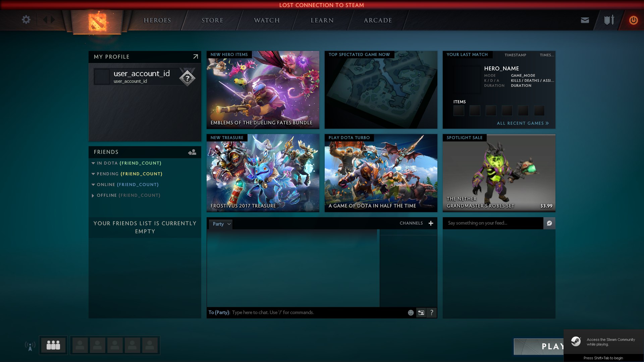This screenshot has width=644, height=362.
Task: Click the Steam overlay logo icon
Action: (576, 342)
